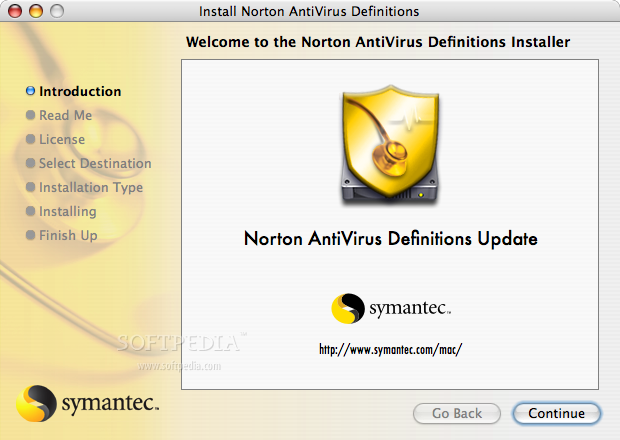This screenshot has height=440, width=620.
Task: Click the gray Read Me step bullet
Action: point(30,115)
